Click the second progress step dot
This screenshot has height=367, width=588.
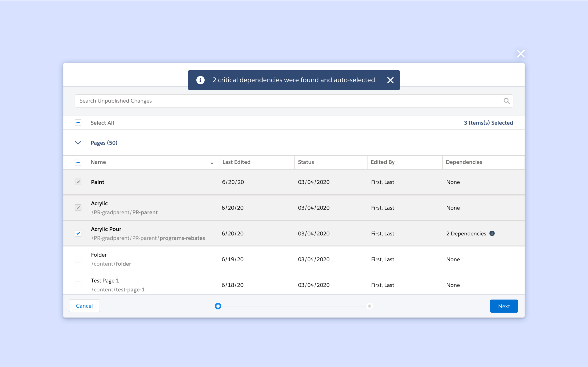(369, 306)
